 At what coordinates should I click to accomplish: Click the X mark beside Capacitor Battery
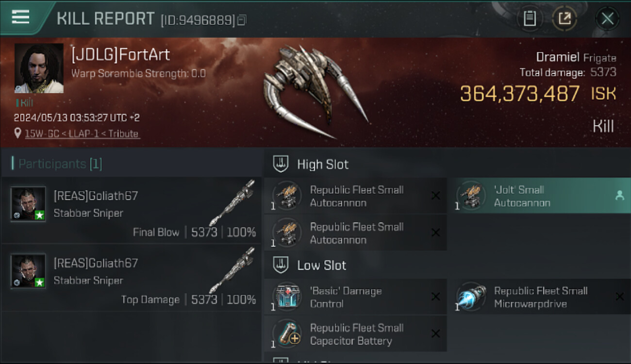click(435, 333)
